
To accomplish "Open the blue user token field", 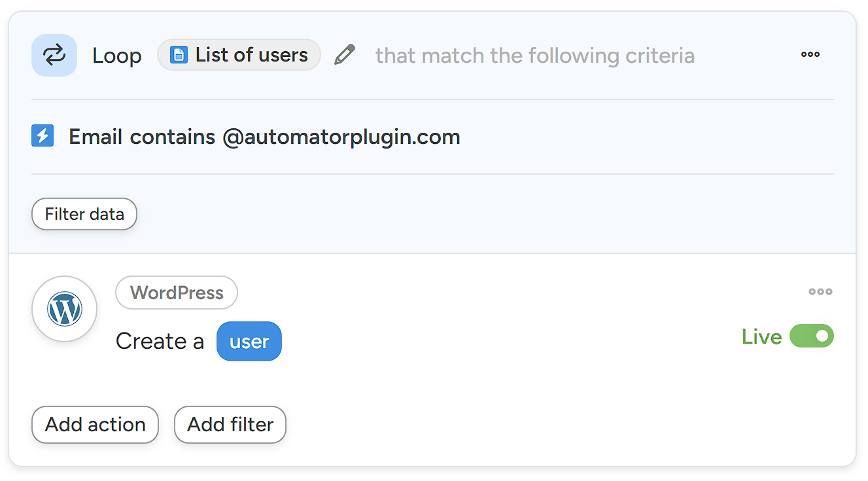I will click(249, 342).
